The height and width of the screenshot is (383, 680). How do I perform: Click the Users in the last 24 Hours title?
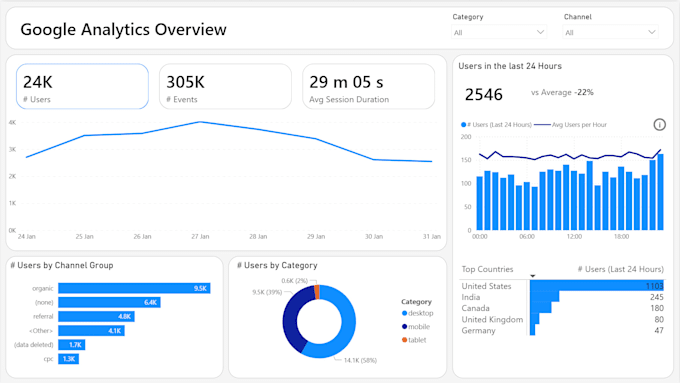tap(510, 66)
